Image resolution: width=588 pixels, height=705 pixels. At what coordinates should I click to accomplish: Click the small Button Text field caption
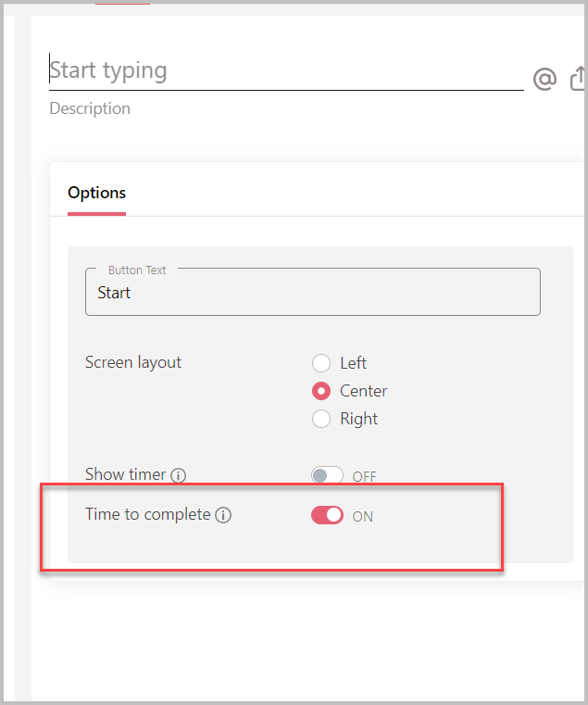(137, 270)
